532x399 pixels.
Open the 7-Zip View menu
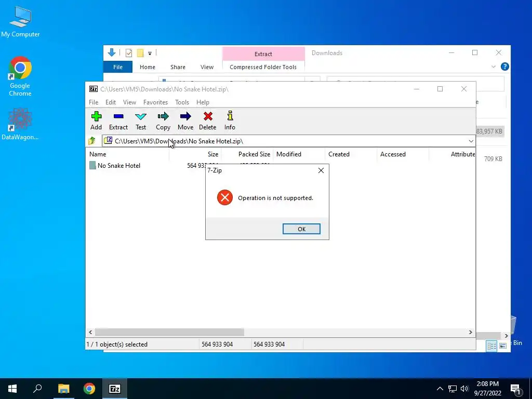click(x=129, y=102)
